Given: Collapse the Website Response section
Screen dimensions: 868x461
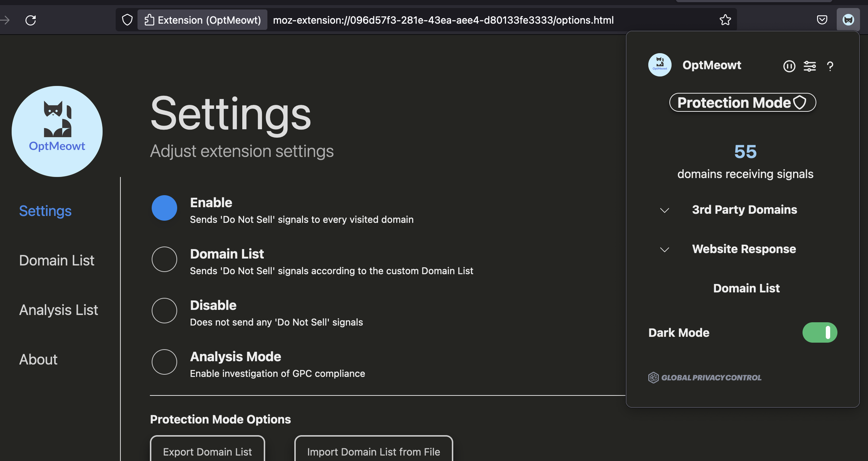Looking at the screenshot, I should (664, 249).
